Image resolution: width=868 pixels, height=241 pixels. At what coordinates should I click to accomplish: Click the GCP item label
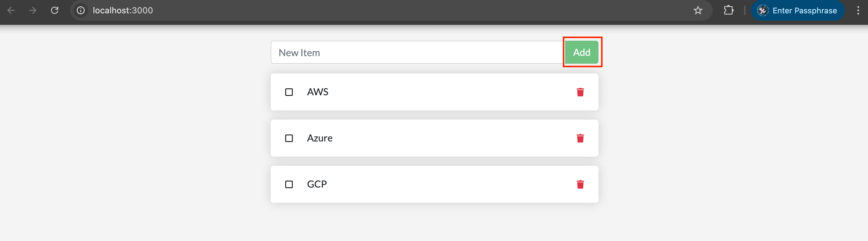[x=317, y=184]
